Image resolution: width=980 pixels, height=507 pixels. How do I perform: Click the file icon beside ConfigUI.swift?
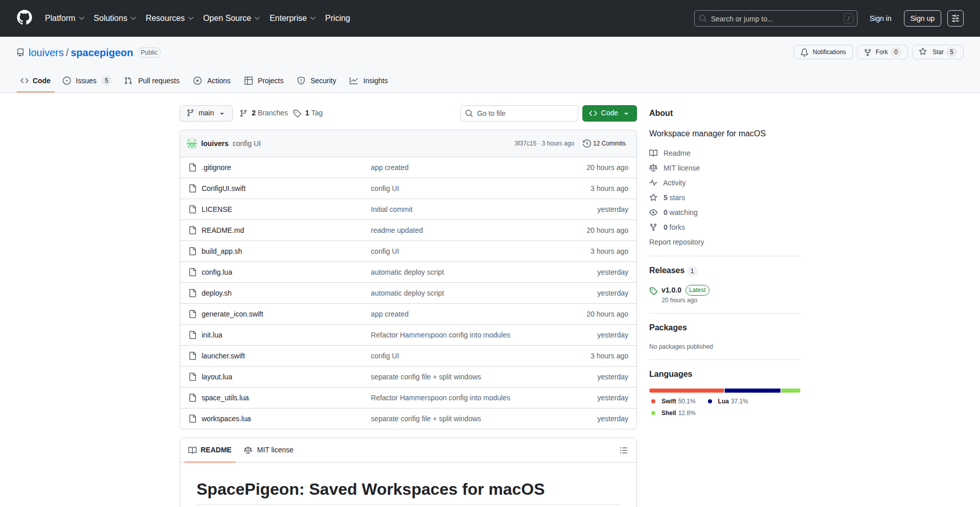click(192, 188)
